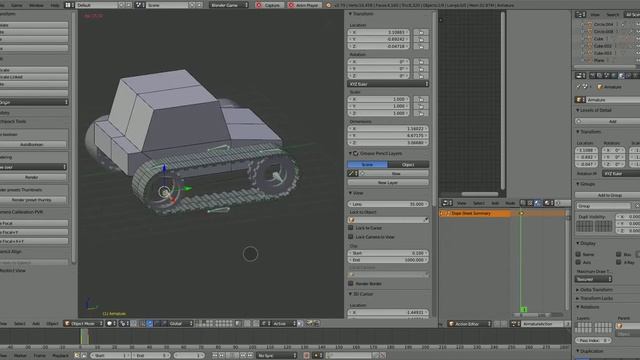640x360 pixels.
Task: Enable Render Border checkbox
Action: (x=351, y=283)
